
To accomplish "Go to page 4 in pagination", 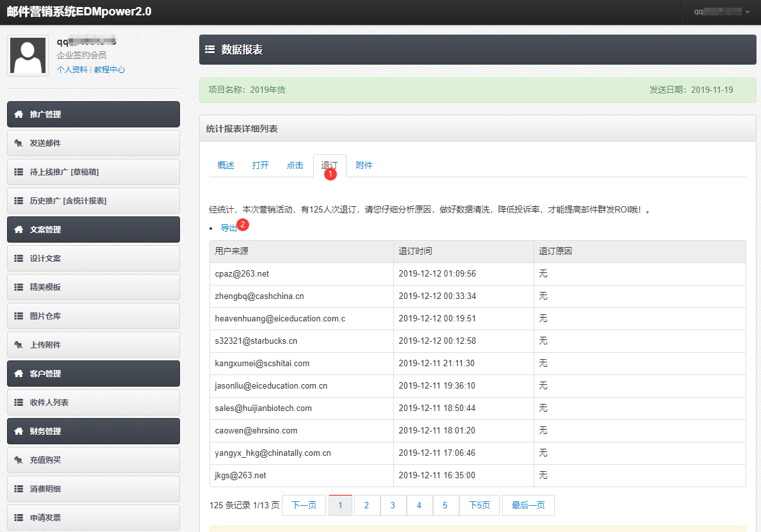I will (419, 505).
